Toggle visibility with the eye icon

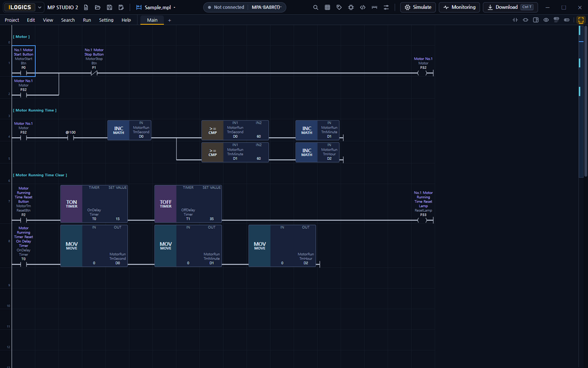click(546, 20)
